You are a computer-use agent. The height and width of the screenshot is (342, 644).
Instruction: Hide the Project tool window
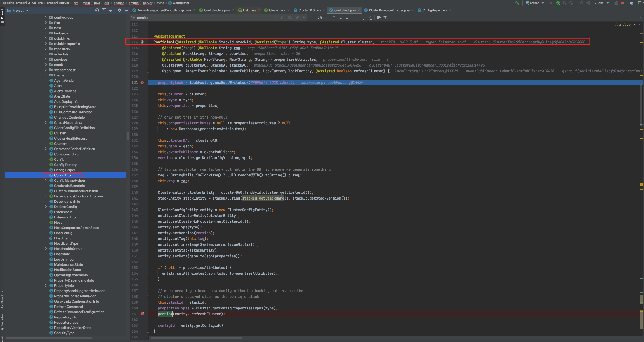pos(126,10)
